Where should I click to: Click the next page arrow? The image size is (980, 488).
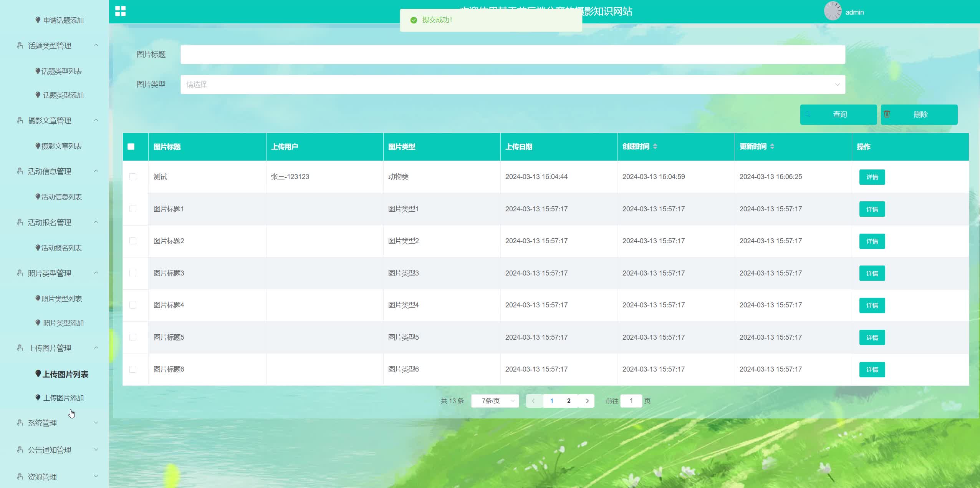[x=587, y=401]
